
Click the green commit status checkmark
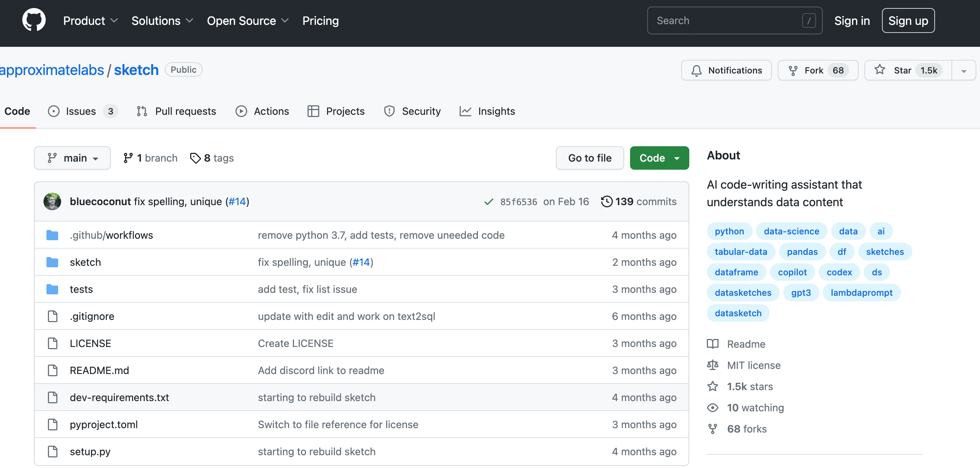(x=489, y=202)
